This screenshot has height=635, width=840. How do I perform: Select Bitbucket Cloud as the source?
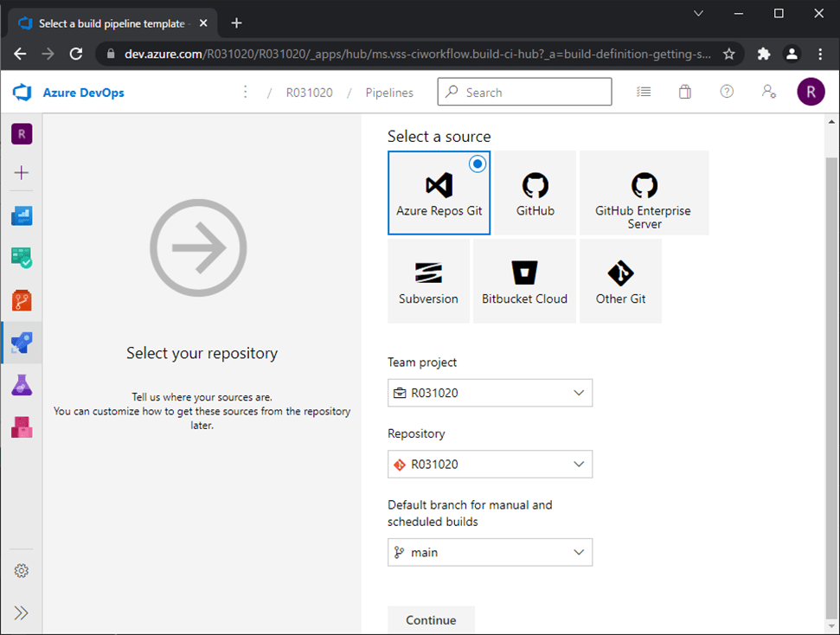click(524, 281)
